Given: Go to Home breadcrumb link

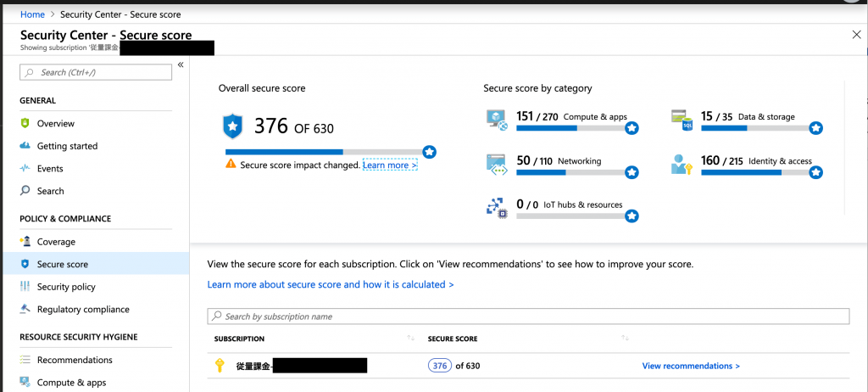Looking at the screenshot, I should (x=33, y=14).
